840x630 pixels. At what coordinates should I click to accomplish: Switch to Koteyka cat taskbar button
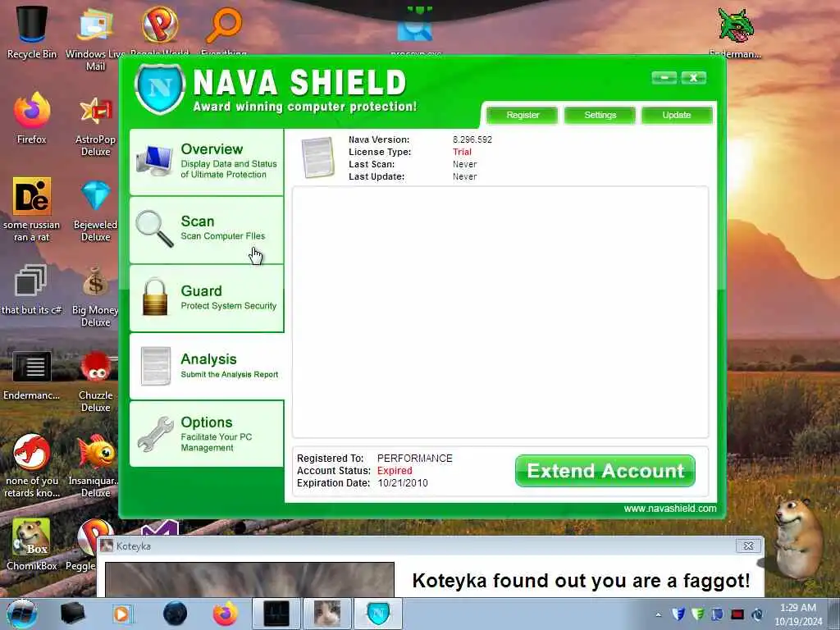point(326,614)
